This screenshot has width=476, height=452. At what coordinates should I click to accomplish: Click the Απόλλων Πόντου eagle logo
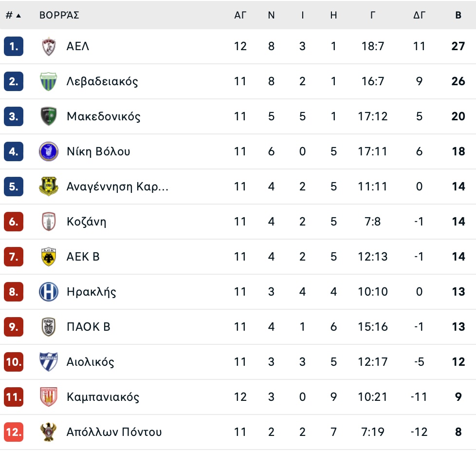pyautogui.click(x=49, y=432)
